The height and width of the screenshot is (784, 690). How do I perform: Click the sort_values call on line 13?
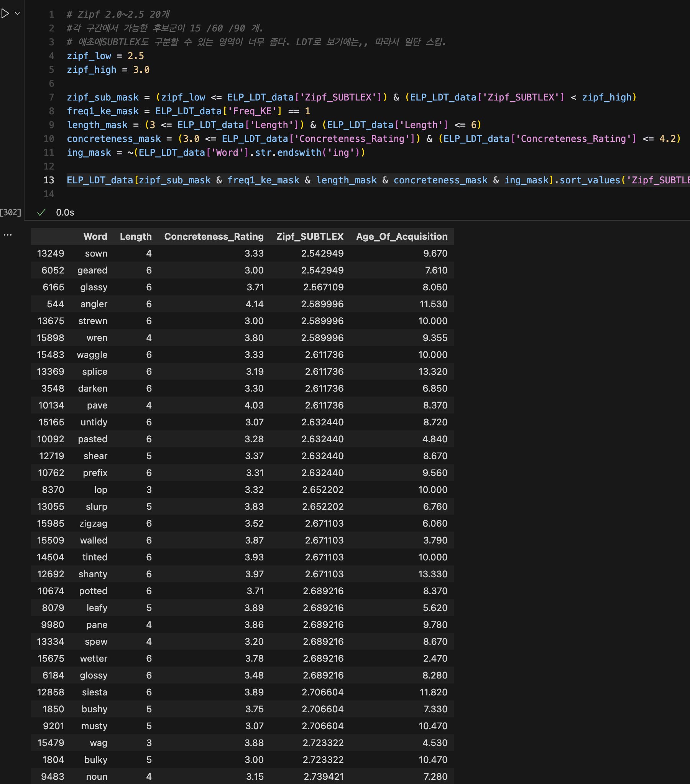tap(589, 180)
